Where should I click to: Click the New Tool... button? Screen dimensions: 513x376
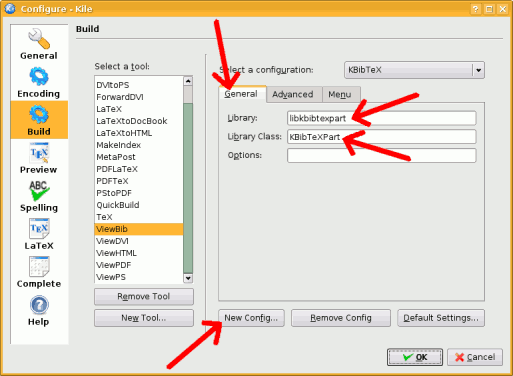click(144, 318)
